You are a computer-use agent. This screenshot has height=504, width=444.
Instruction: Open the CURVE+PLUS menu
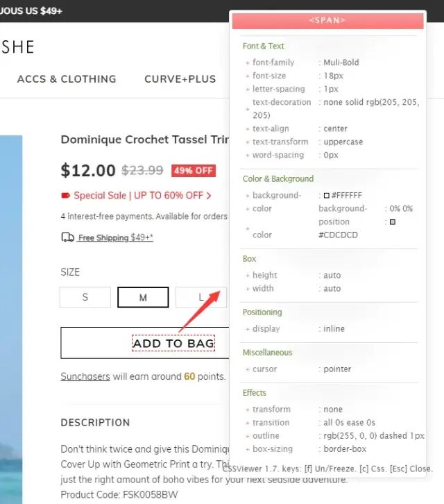click(180, 79)
